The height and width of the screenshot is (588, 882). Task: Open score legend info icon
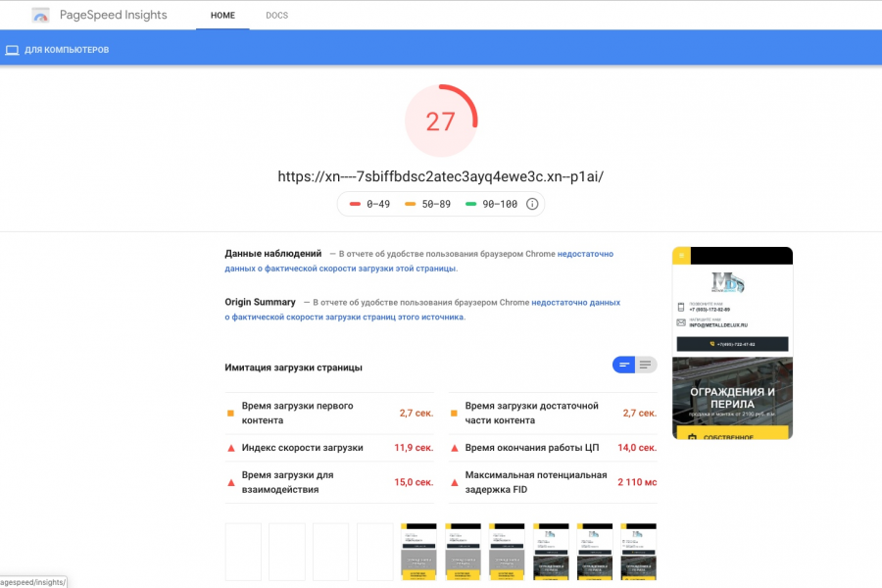click(532, 204)
